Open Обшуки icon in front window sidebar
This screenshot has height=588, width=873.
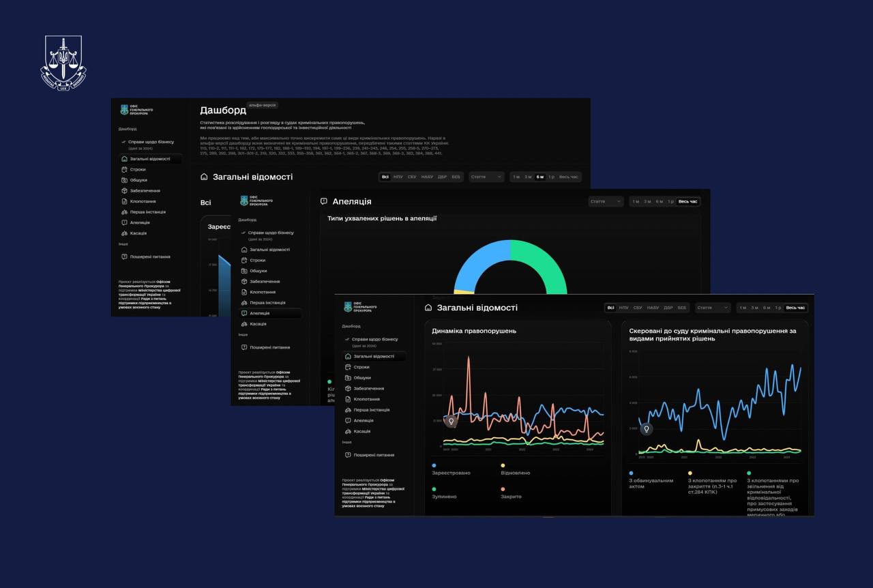(348, 377)
